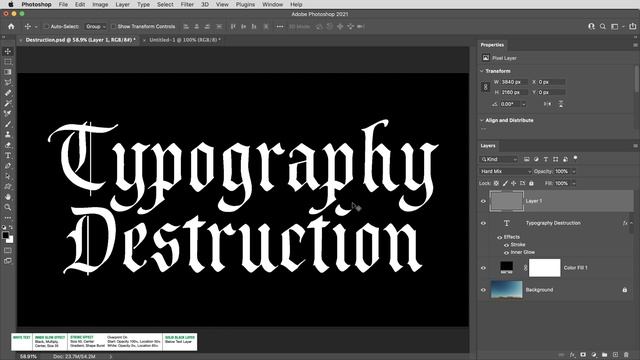Enable the Auto-Select checkbox
640x360 pixels.
(x=46, y=27)
